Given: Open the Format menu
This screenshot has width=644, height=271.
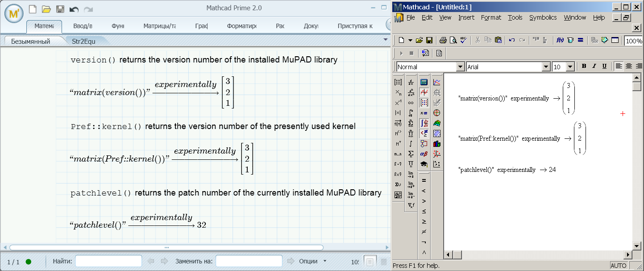Looking at the screenshot, I should (x=491, y=17).
